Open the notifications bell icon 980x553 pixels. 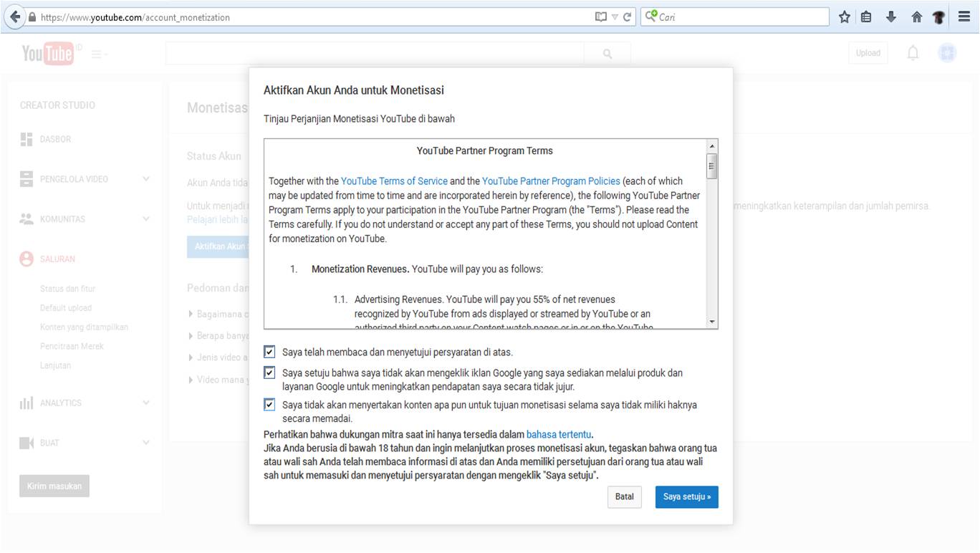click(913, 53)
